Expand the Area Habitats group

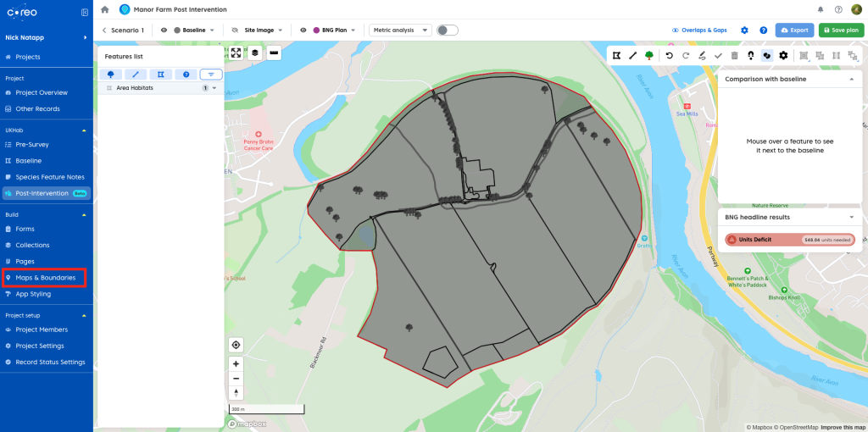pyautogui.click(x=215, y=88)
